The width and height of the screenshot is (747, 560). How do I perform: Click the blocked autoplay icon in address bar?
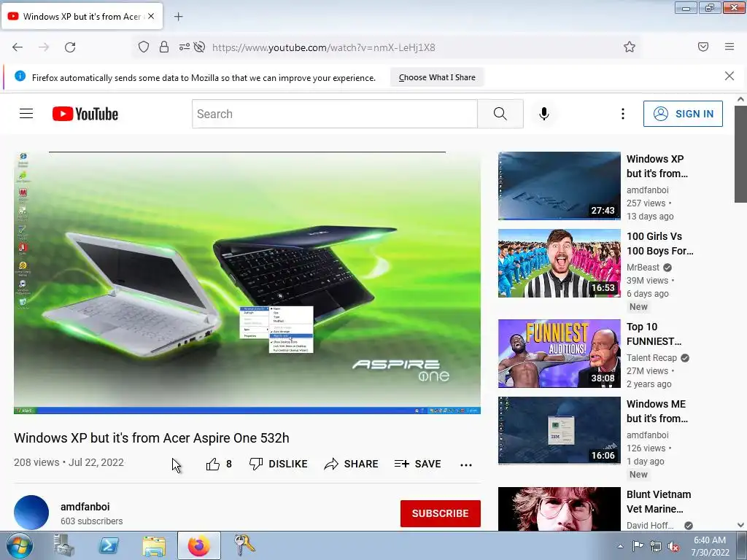click(x=200, y=47)
